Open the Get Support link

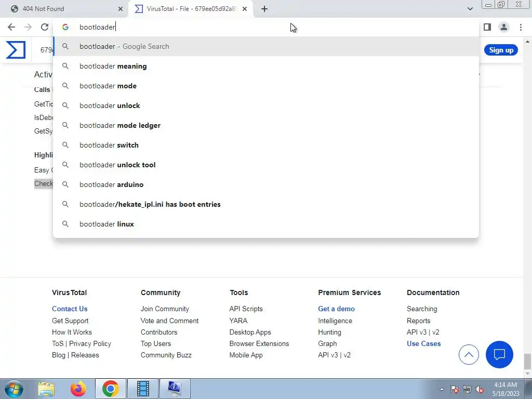pos(70,321)
